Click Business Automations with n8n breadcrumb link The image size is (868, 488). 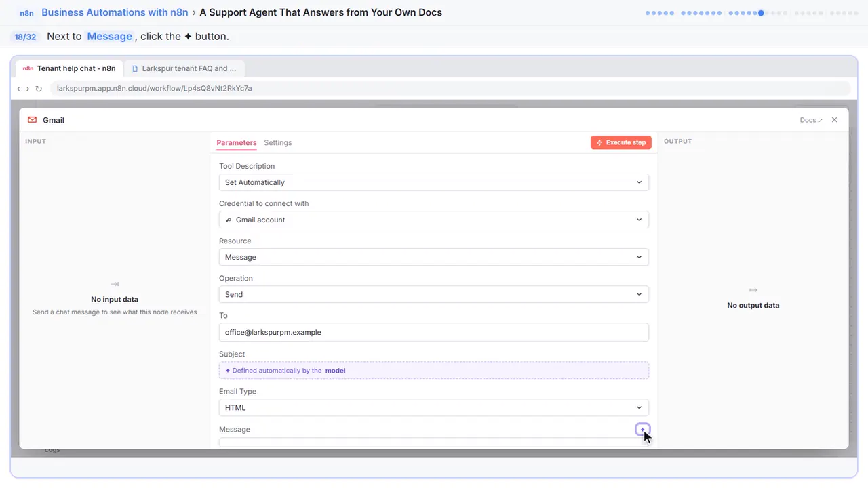pos(115,12)
